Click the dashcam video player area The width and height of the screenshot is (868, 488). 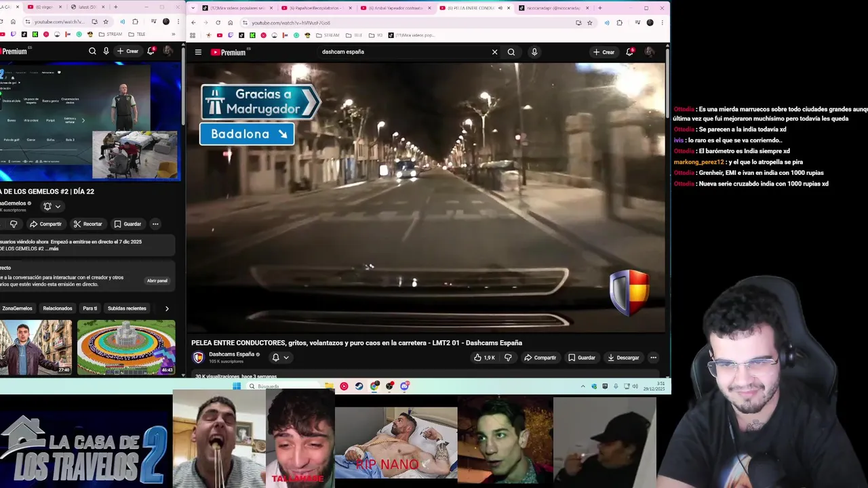(x=426, y=198)
